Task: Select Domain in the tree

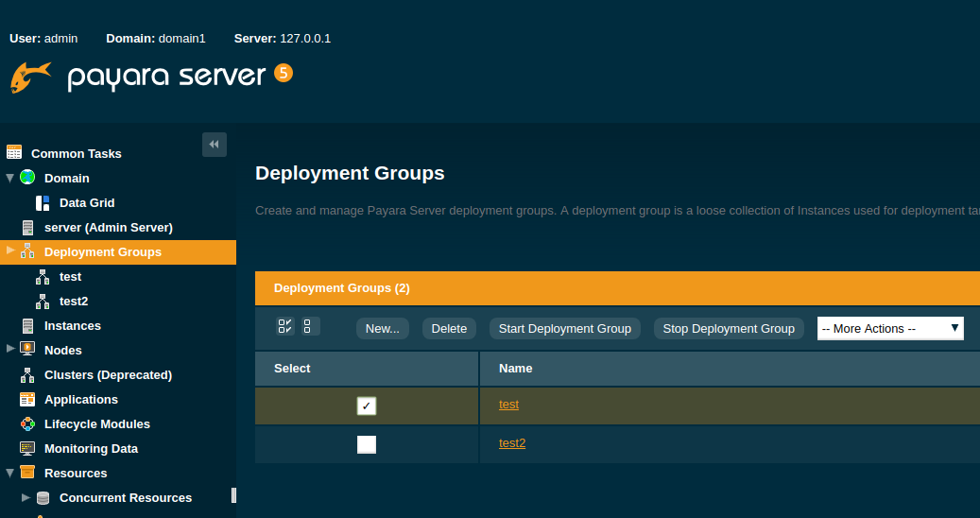Action: pos(67,178)
